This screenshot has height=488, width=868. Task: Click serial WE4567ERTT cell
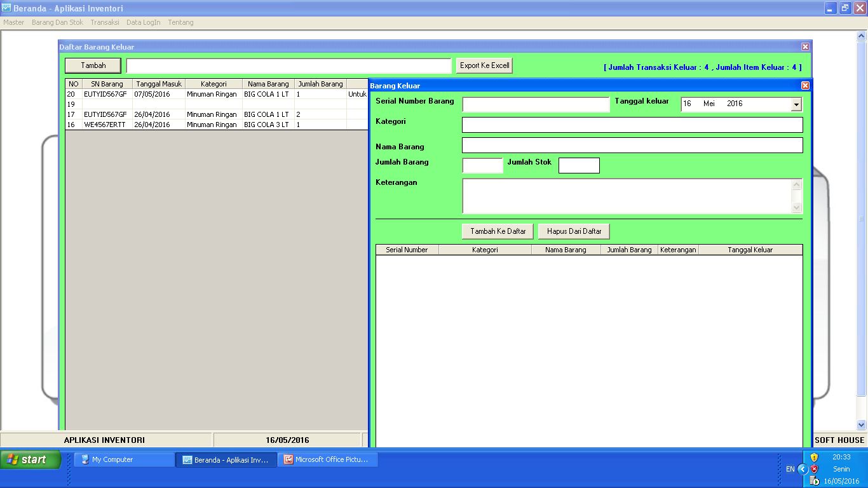pyautogui.click(x=107, y=125)
